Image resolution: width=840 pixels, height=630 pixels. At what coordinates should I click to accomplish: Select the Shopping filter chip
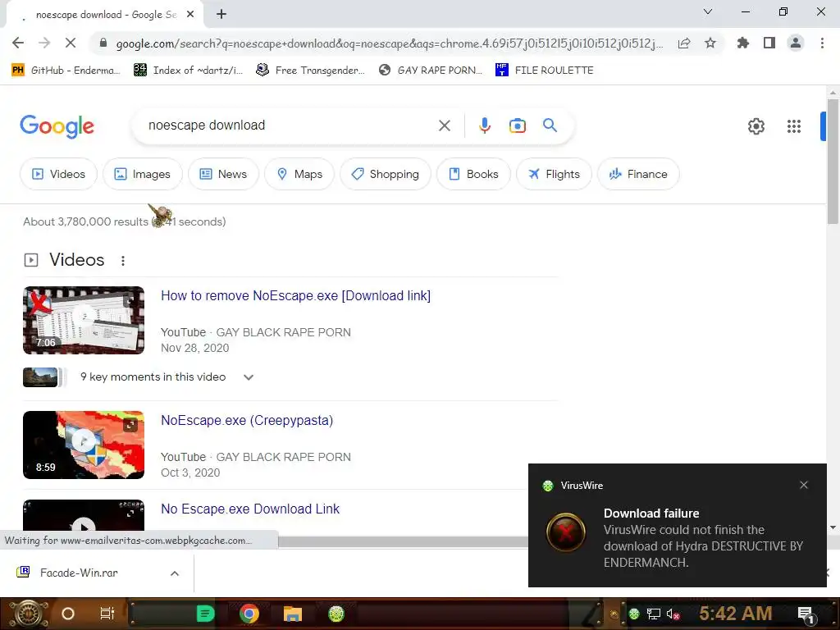coord(386,174)
